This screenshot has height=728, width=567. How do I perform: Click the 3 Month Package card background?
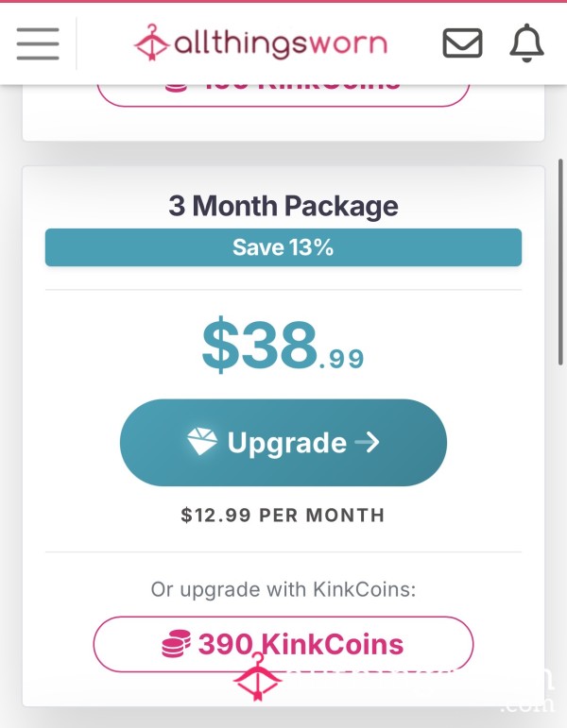[x=283, y=436]
